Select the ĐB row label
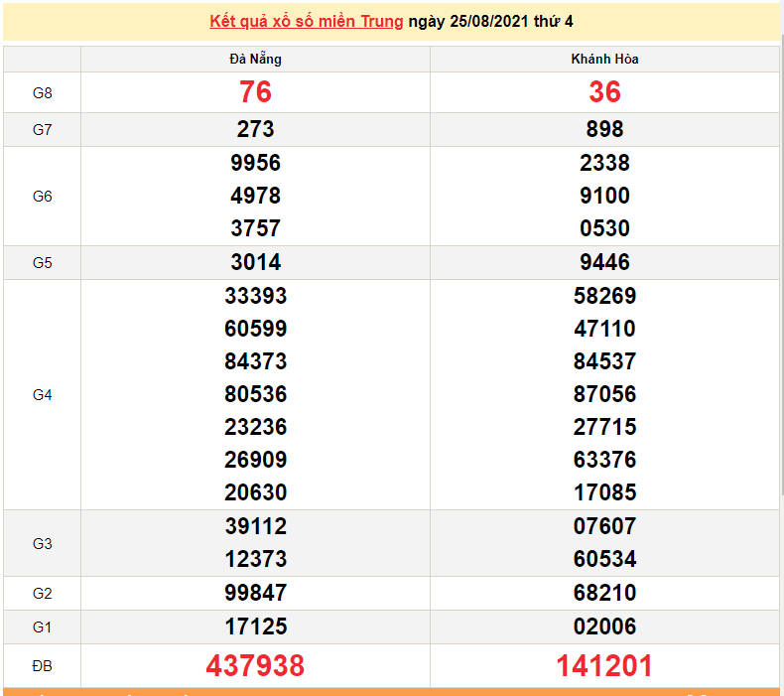Viewport: 784px width, 696px height. tap(42, 666)
